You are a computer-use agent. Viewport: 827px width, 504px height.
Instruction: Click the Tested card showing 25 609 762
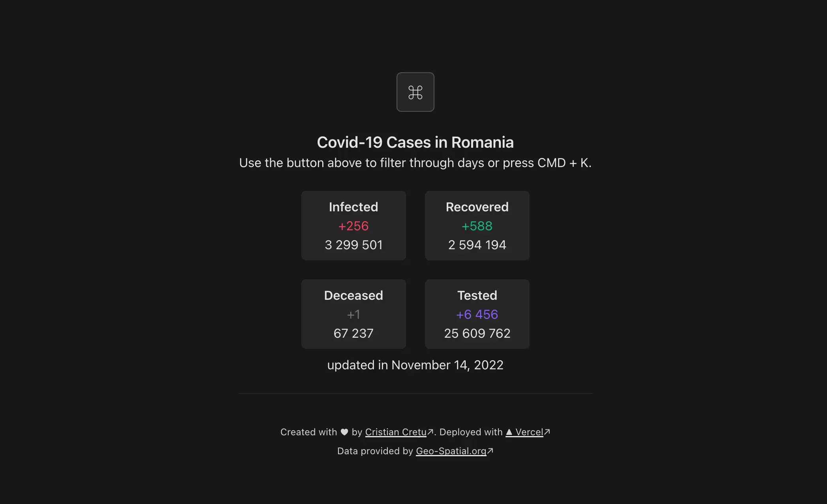477,314
